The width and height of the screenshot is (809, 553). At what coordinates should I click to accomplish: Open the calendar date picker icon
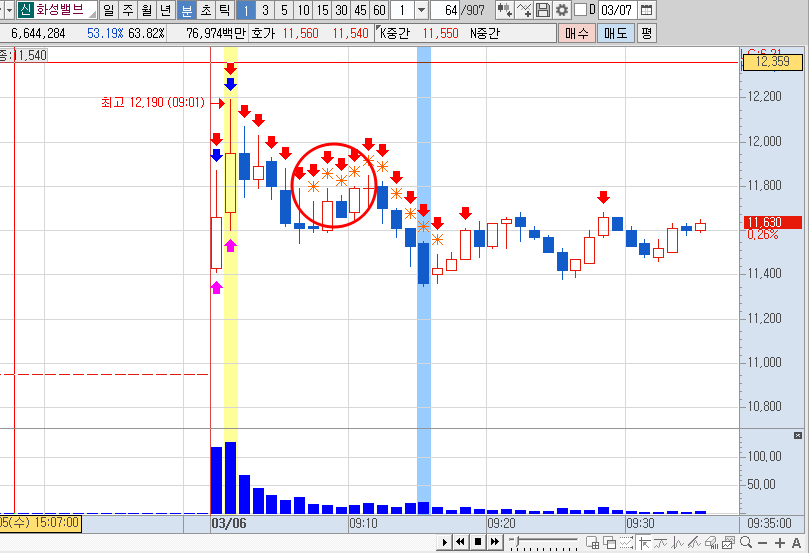click(646, 10)
